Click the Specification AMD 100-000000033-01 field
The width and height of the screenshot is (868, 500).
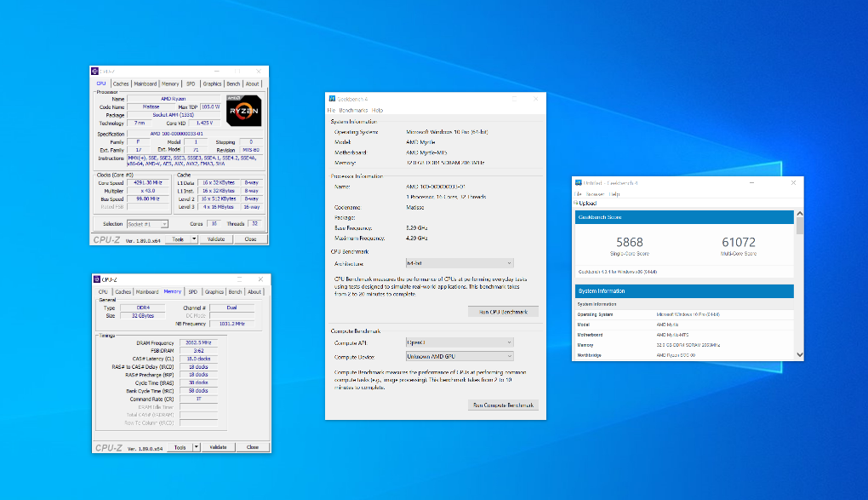pyautogui.click(x=196, y=134)
